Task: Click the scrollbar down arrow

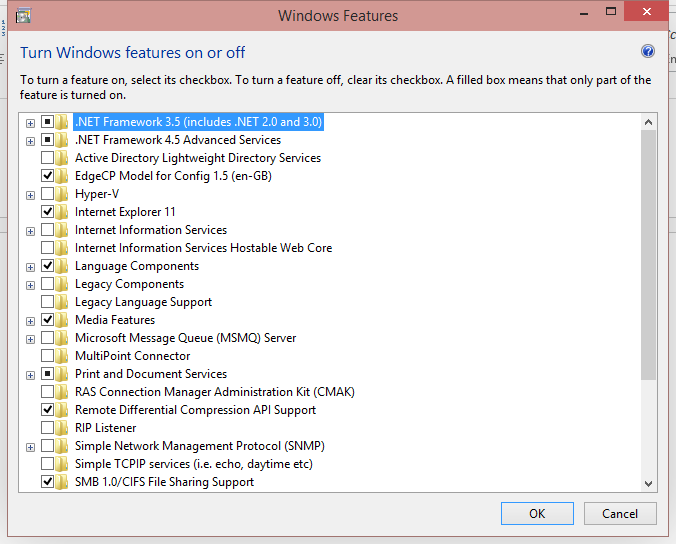Action: coord(648,484)
